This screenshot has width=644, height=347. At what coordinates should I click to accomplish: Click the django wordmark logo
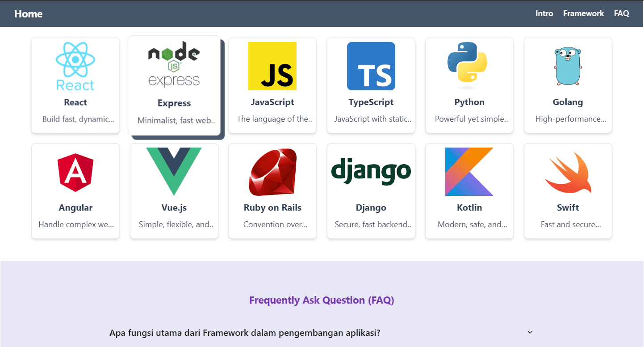[x=371, y=171]
